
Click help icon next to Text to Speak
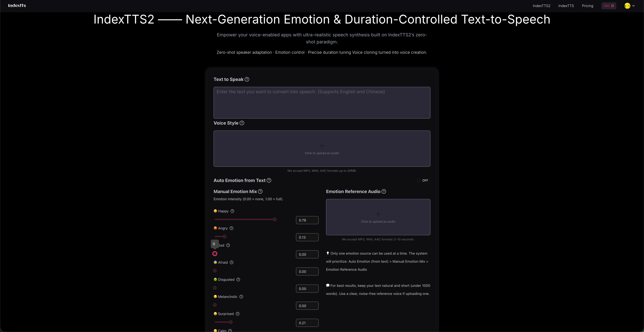point(247,79)
